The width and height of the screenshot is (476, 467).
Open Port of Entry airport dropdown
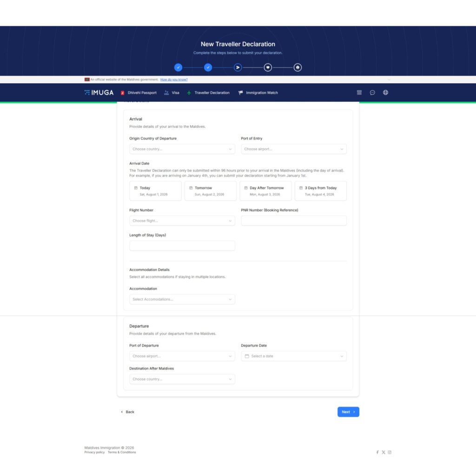point(294,149)
